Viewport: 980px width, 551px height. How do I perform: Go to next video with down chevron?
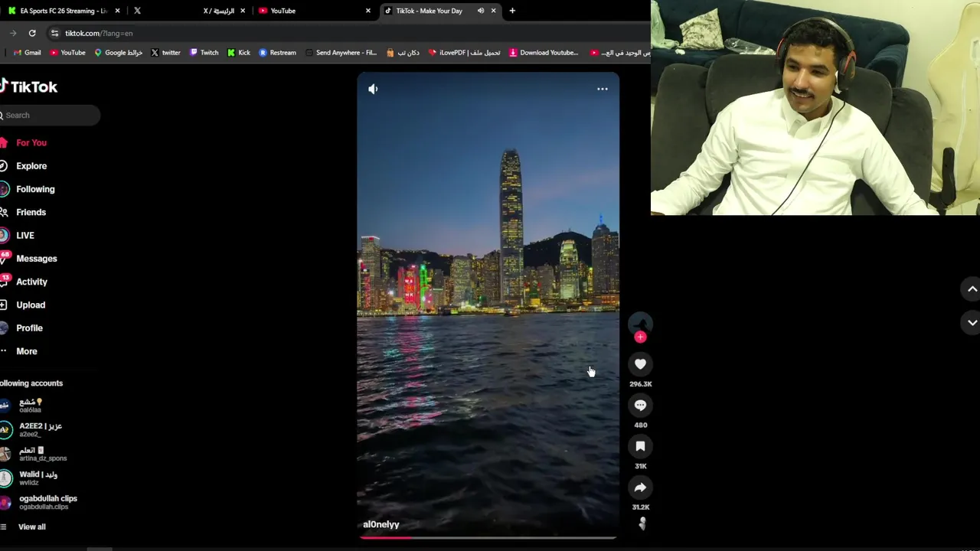point(972,323)
